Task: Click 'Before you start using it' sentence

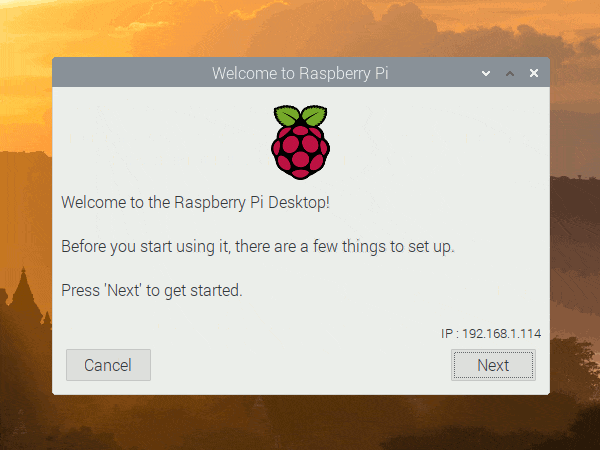Action: click(x=258, y=246)
